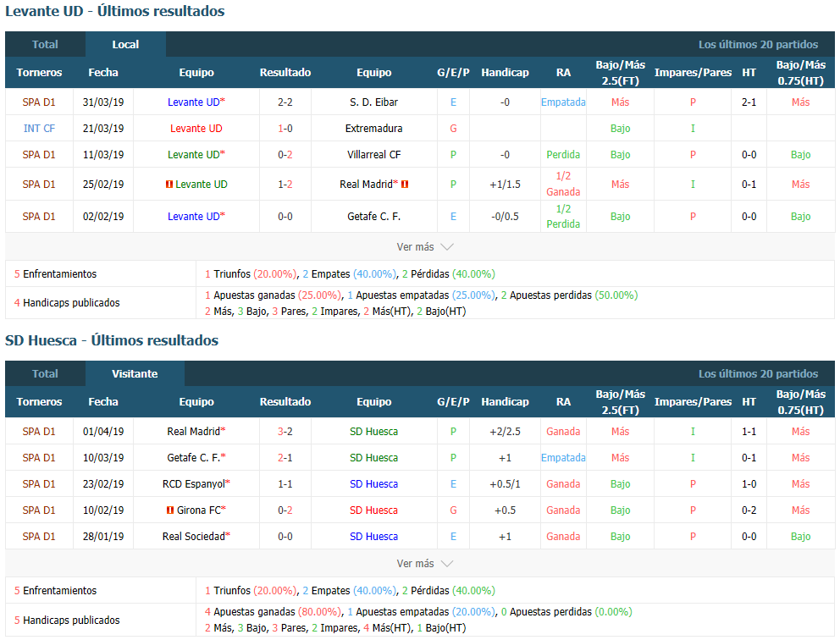Click HT score 1-0 in Espanyol row
The width and height of the screenshot is (840, 640).
pos(749,484)
